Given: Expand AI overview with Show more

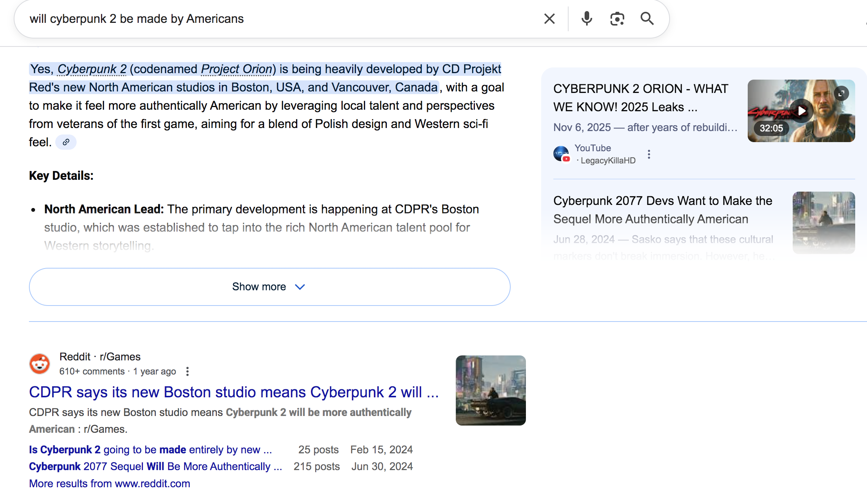Looking at the screenshot, I should click(259, 287).
